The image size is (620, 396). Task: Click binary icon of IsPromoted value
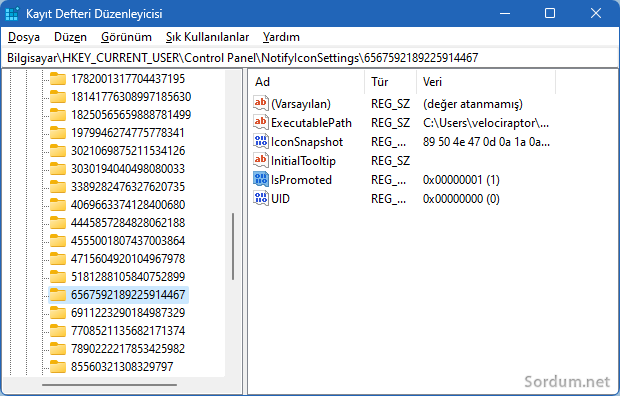pos(261,179)
